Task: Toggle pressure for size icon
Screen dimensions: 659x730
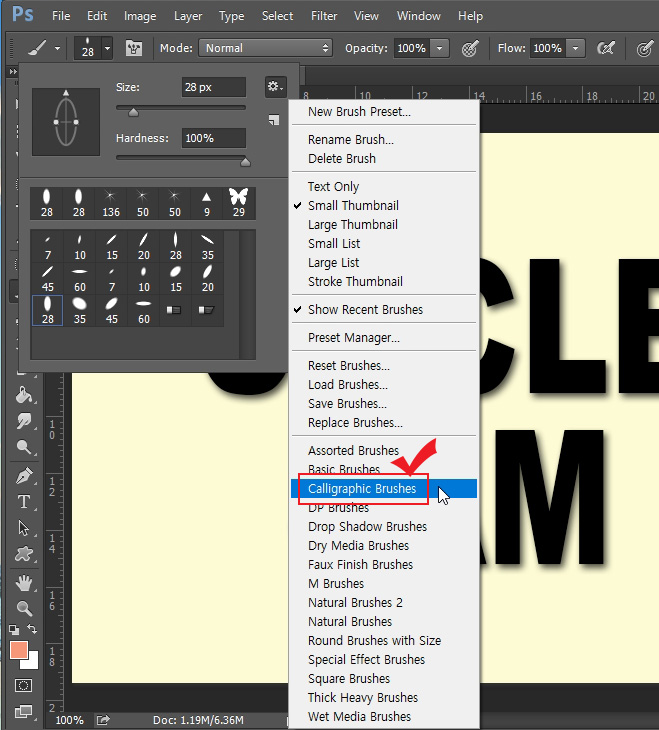Action: tap(645, 48)
